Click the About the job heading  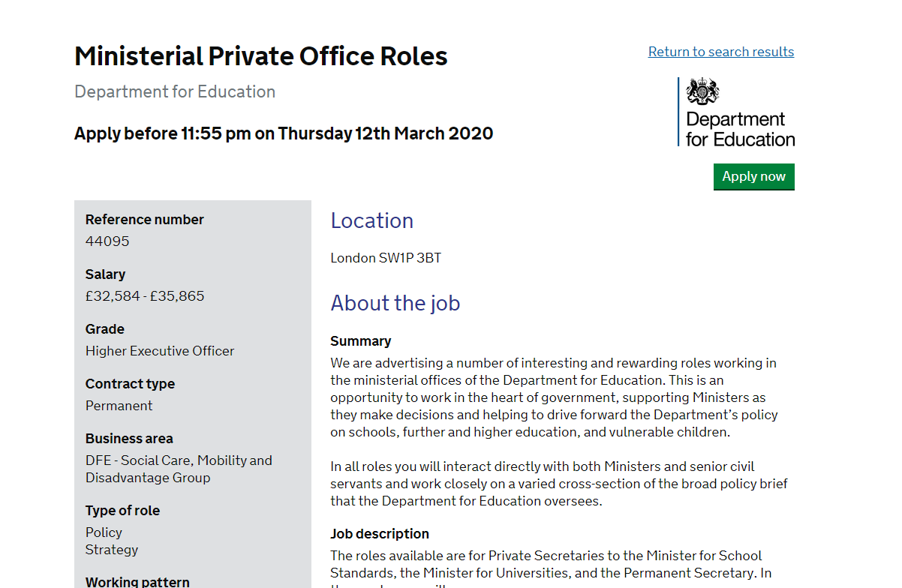395,303
